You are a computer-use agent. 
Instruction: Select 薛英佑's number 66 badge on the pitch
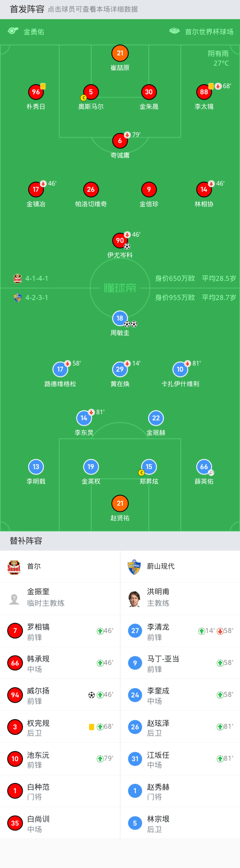204,467
